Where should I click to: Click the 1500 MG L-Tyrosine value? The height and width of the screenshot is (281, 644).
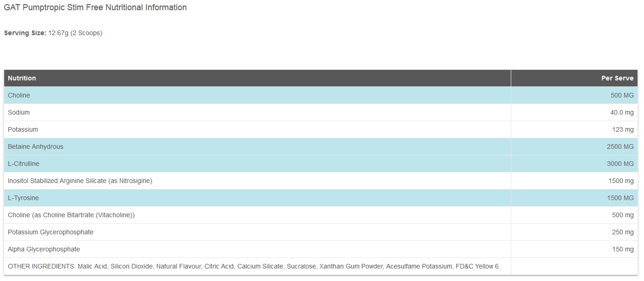pyautogui.click(x=620, y=198)
